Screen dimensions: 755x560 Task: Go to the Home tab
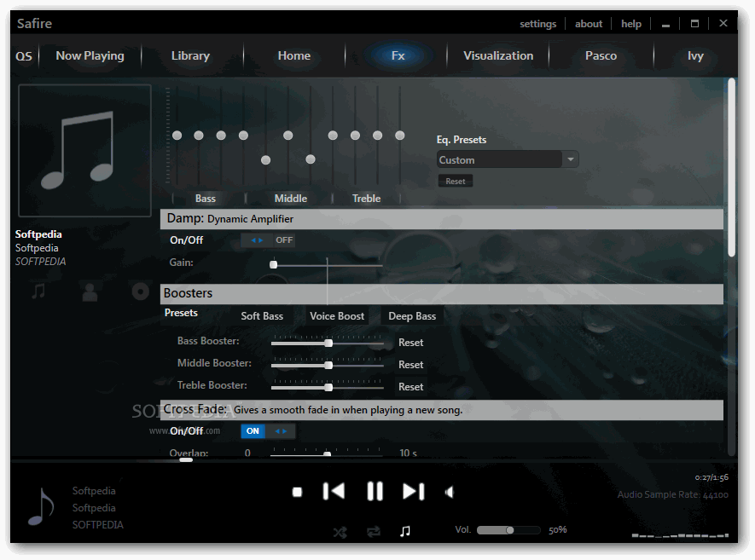tap(293, 55)
